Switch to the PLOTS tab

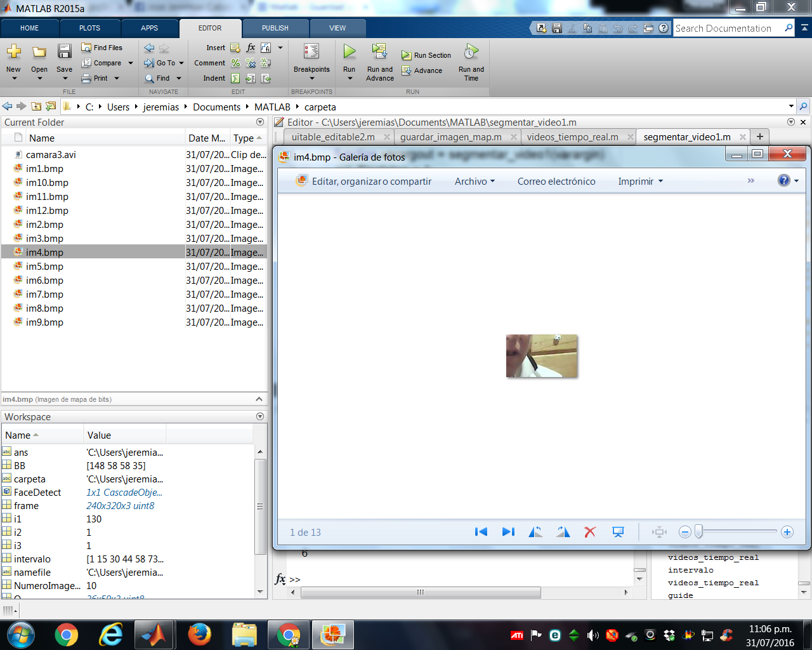[89, 28]
